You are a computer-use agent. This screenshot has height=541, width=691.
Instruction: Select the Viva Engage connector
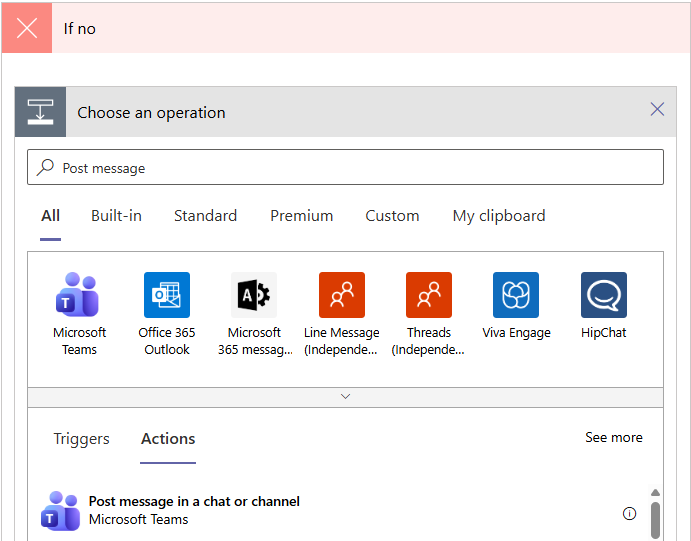516,295
